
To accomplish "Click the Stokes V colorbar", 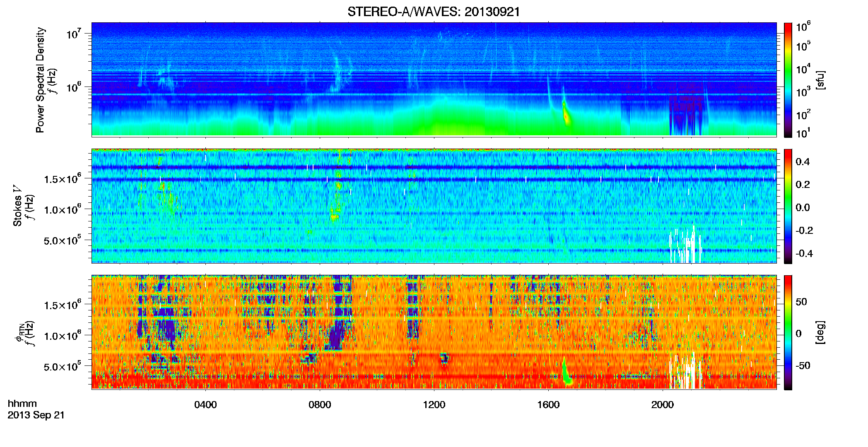I will [x=788, y=206].
